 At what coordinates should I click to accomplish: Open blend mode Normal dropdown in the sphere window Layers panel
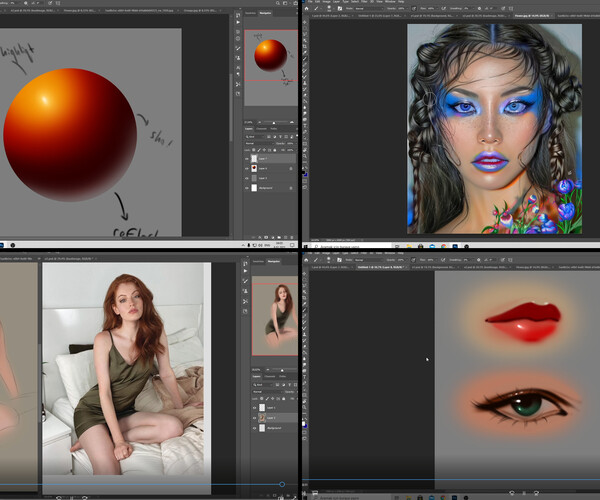point(259,143)
